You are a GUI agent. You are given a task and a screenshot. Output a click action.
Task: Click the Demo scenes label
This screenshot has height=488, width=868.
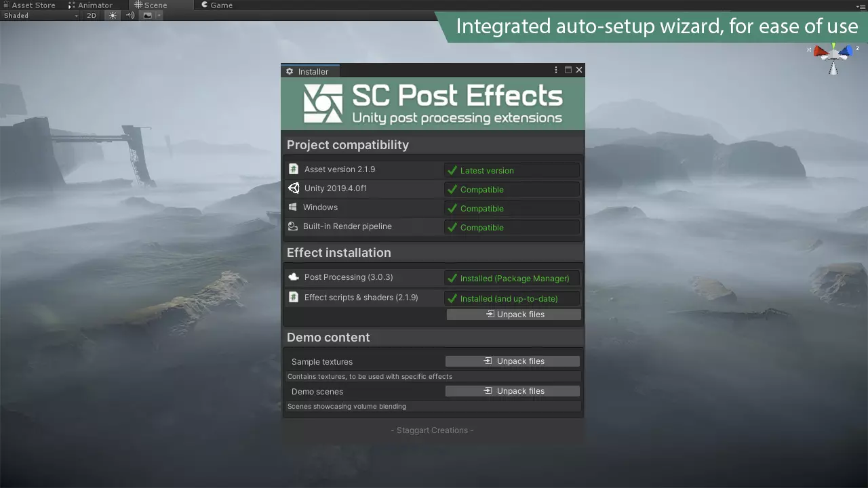coord(317,392)
